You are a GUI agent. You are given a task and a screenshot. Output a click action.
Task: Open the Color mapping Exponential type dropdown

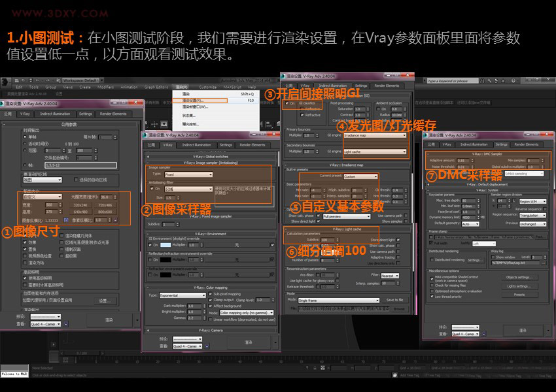(182, 295)
